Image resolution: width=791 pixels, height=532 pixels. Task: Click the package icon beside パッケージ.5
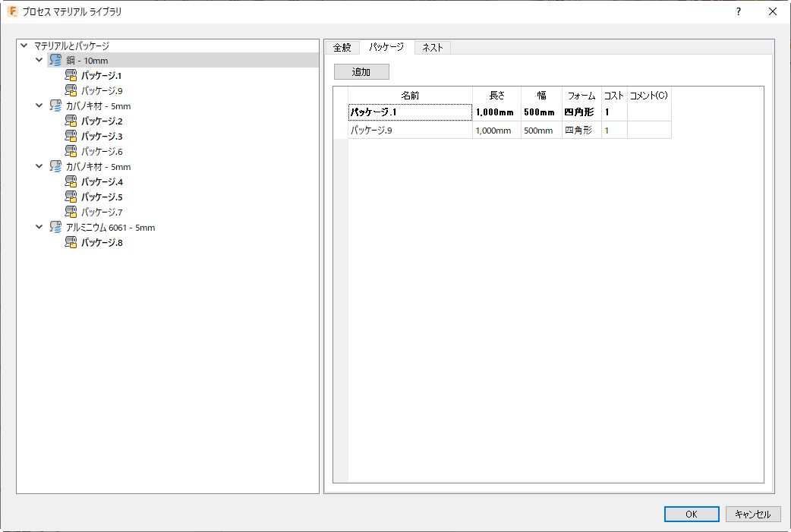tap(71, 197)
